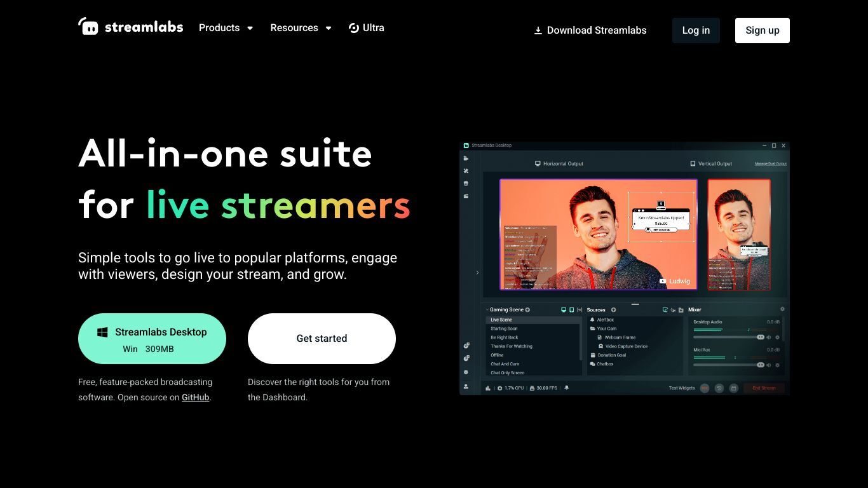Click the add folder icon in Sources
Image resolution: width=868 pixels, height=488 pixels.
681,310
